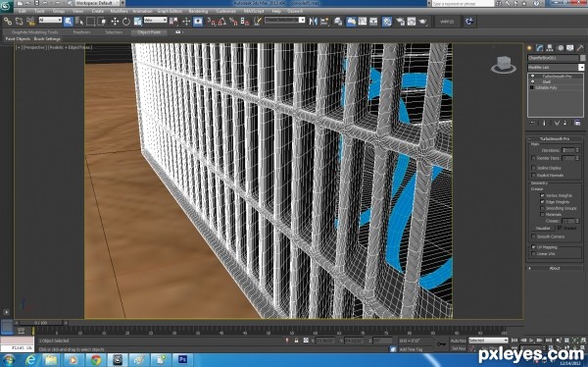Enable the Explicit Normals checkbox

tap(534, 176)
